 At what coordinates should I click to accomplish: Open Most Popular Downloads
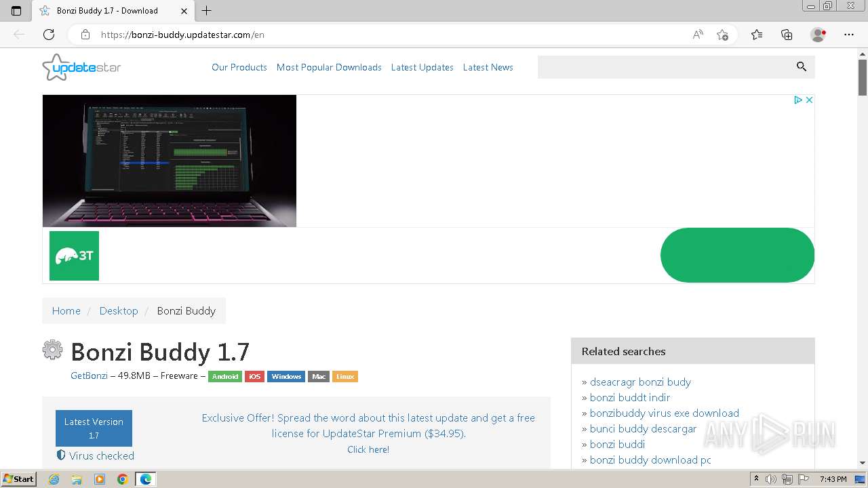[x=329, y=67]
